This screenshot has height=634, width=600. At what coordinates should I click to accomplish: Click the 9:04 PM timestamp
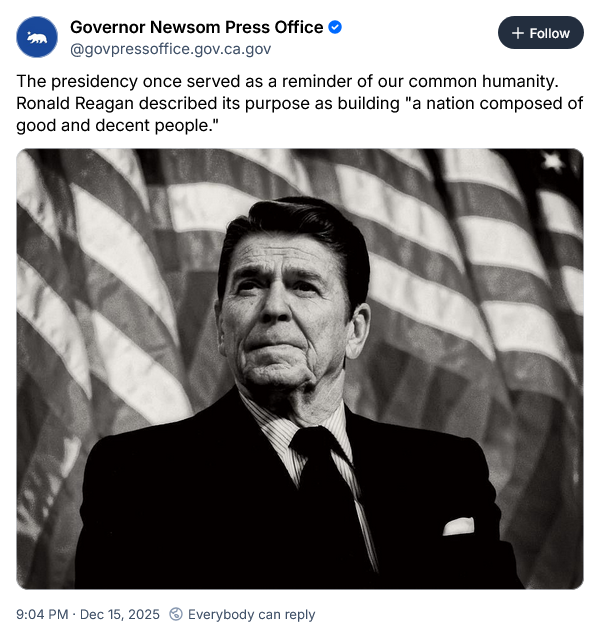(x=42, y=614)
